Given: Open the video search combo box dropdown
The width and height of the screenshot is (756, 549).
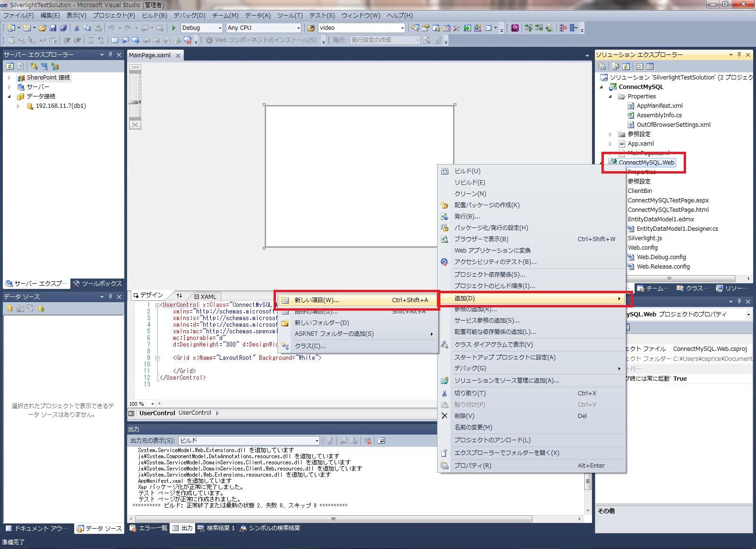Looking at the screenshot, I should click(402, 28).
